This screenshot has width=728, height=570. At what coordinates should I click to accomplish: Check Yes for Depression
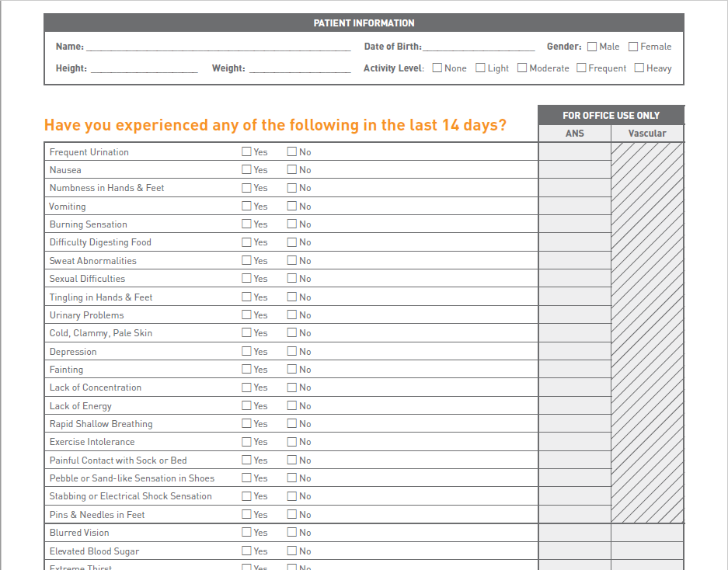pos(246,351)
